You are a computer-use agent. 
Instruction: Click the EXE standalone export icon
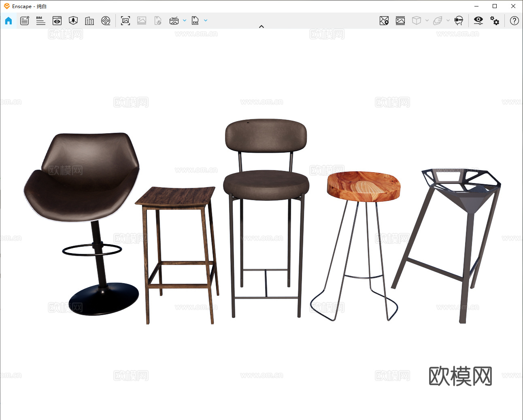point(195,21)
